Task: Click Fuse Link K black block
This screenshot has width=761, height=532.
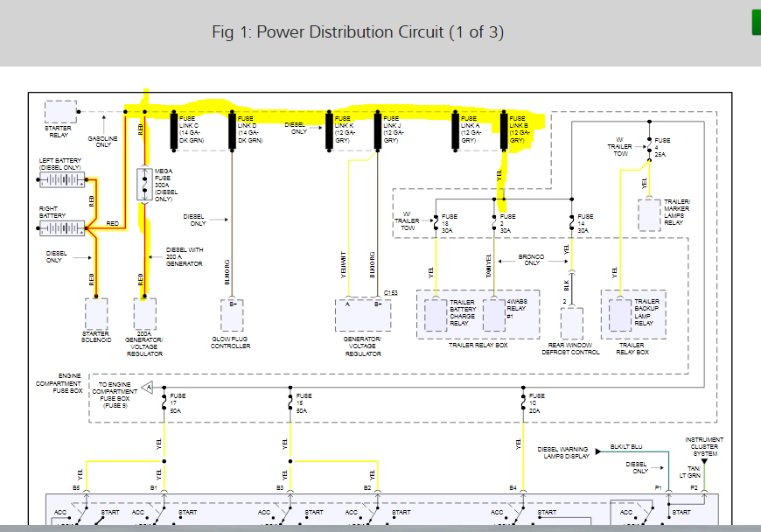Action: coord(329,129)
